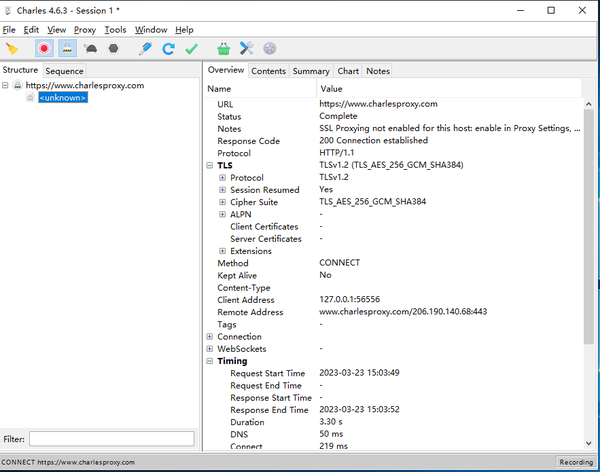Click the Recording status button
600x472 pixels.
pos(575,462)
